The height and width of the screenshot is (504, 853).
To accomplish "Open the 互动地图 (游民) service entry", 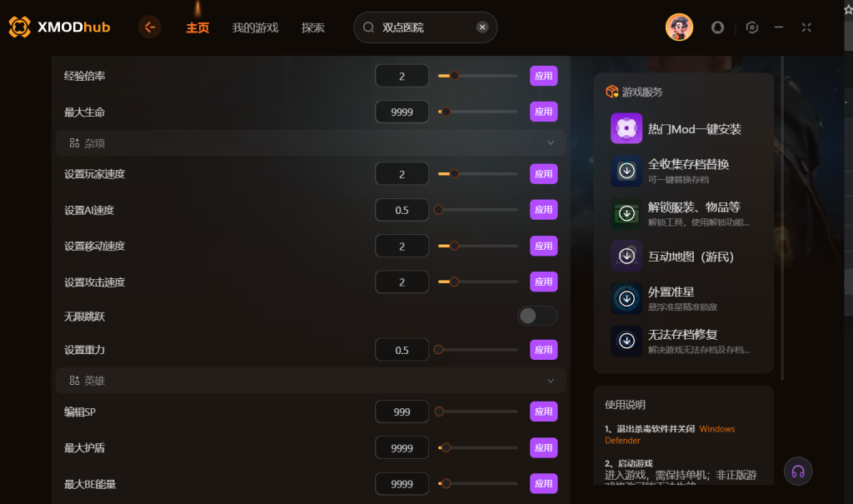I will 683,256.
